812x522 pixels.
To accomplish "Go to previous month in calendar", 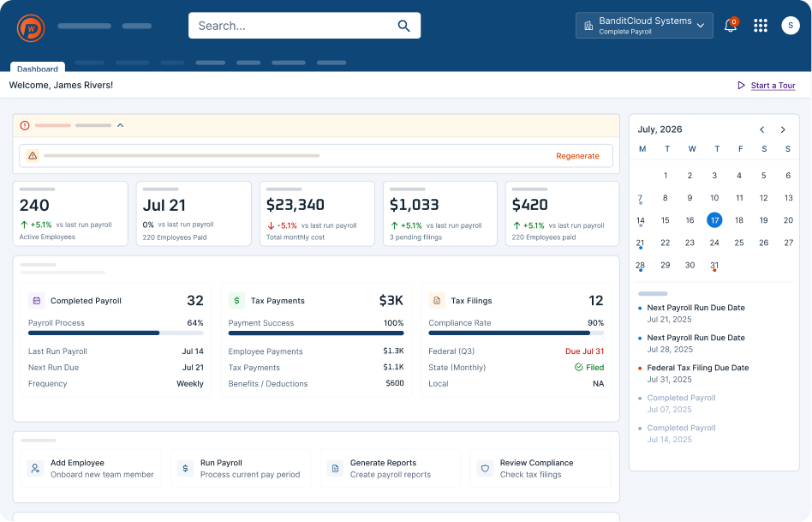I will point(761,129).
